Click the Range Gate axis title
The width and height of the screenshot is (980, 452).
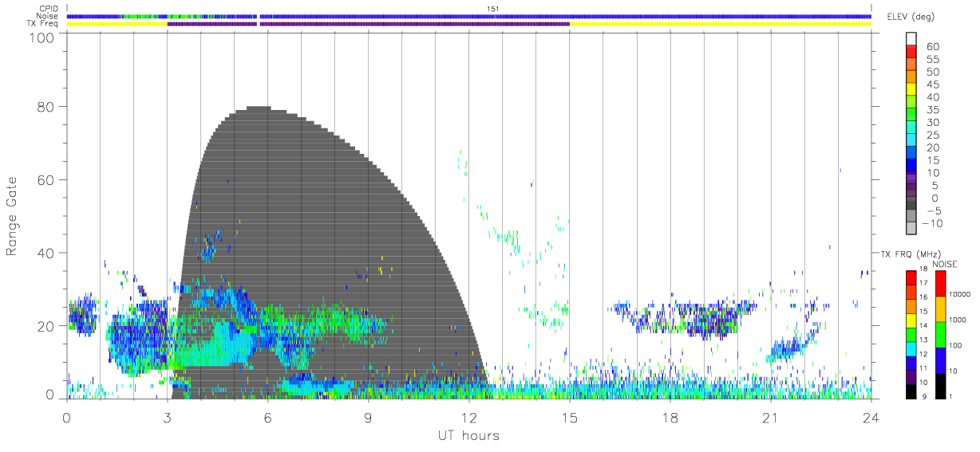tap(12, 216)
